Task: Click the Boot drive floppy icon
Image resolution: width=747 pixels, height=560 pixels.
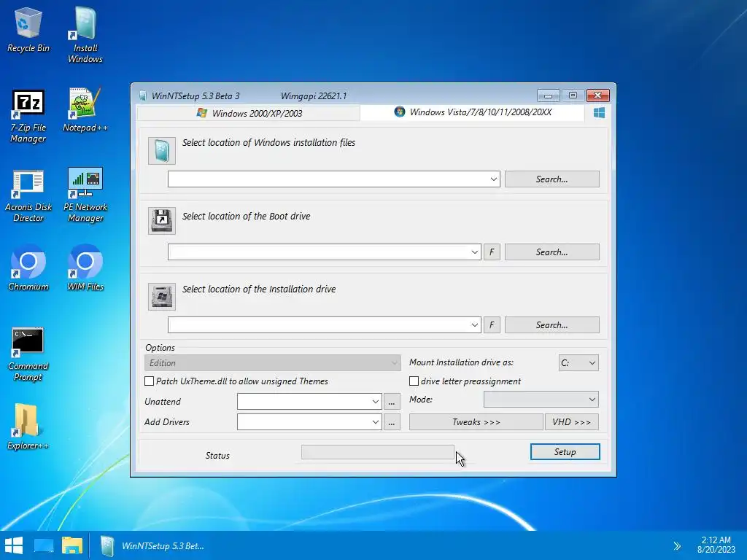Action: (161, 220)
